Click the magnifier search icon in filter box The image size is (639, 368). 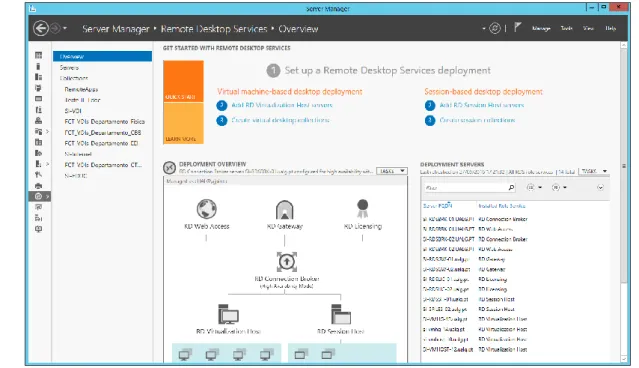click(511, 187)
